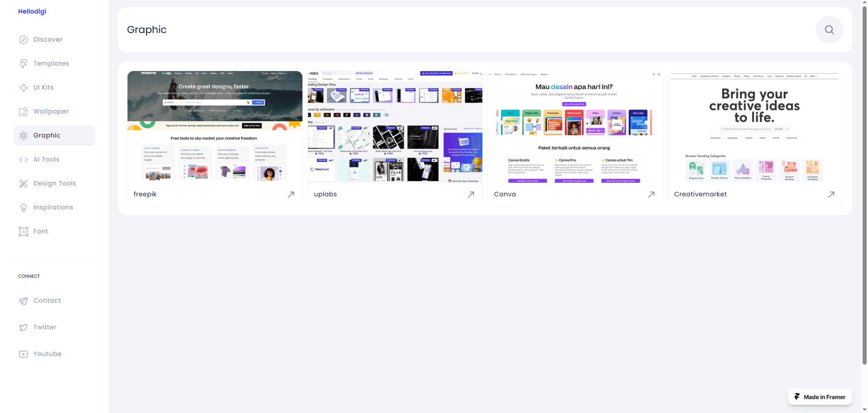
Task: Click the Contact paper-plane icon
Action: [x=24, y=301]
